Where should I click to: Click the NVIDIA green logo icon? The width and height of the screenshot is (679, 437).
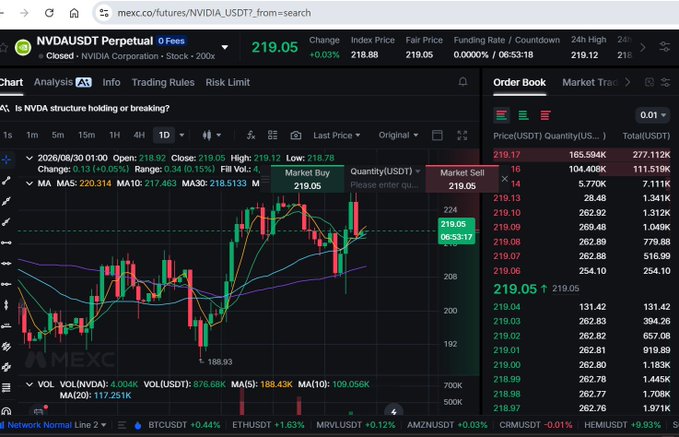pyautogui.click(x=23, y=47)
